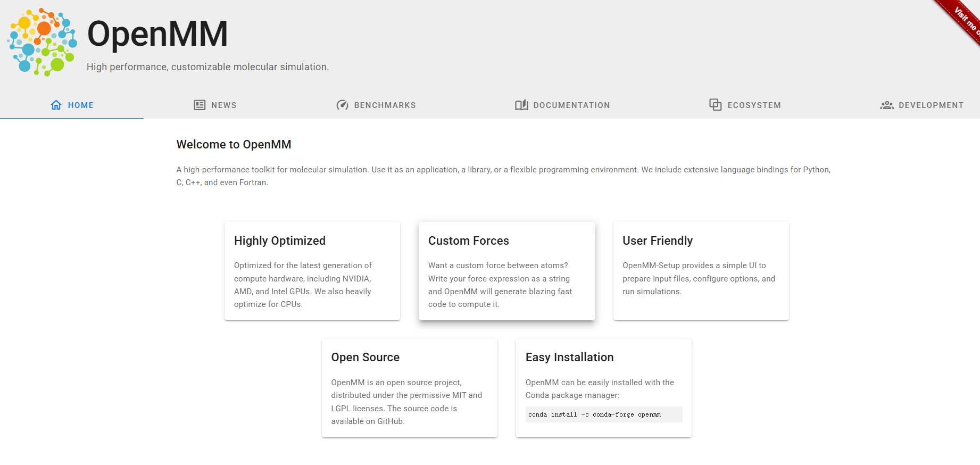
Task: Select the Highly Optimized card
Action: click(x=312, y=271)
